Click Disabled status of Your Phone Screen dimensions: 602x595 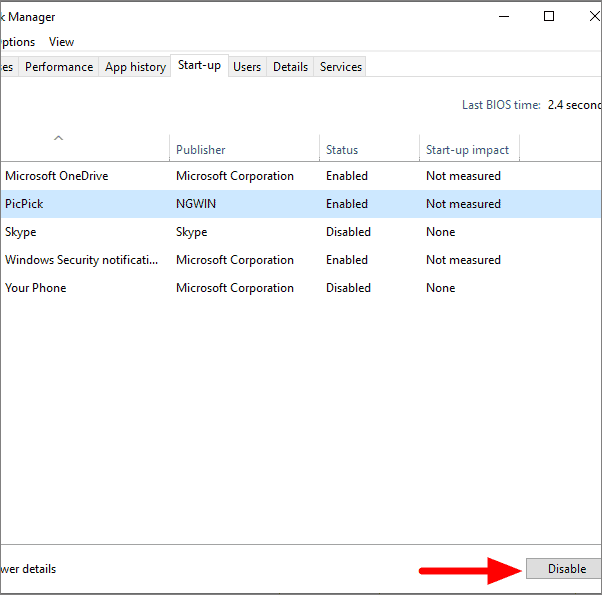coord(348,288)
